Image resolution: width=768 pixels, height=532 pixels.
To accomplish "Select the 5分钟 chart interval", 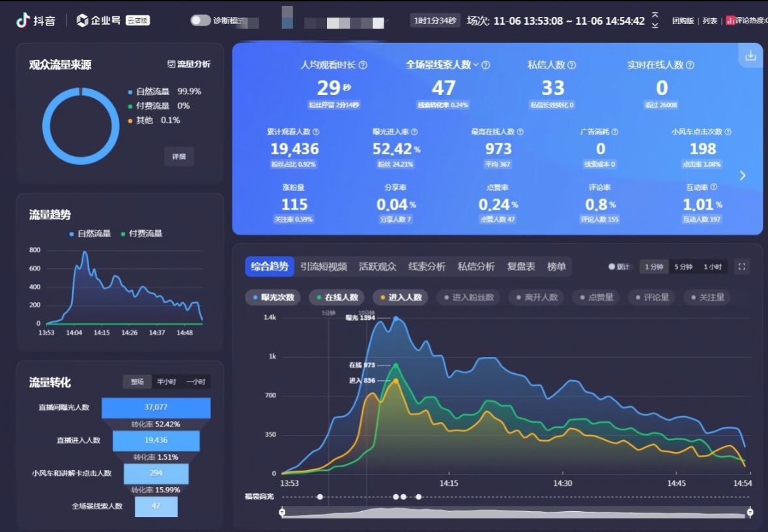I will pos(683,267).
